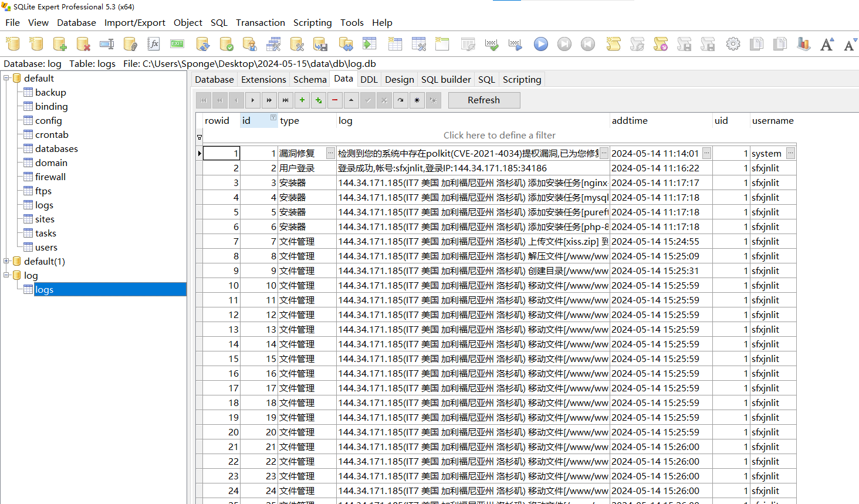Image resolution: width=859 pixels, height=504 pixels.
Task: Open the Tools menu
Action: 352,22
